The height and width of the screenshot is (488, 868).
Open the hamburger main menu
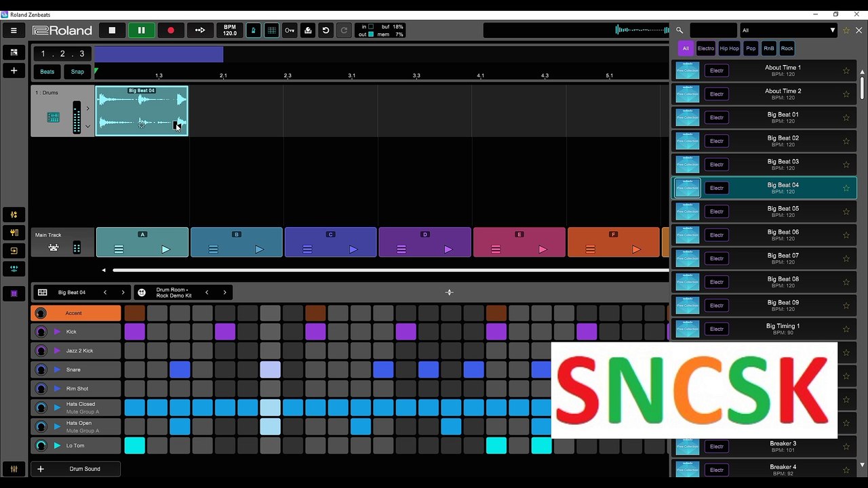pyautogui.click(x=14, y=30)
